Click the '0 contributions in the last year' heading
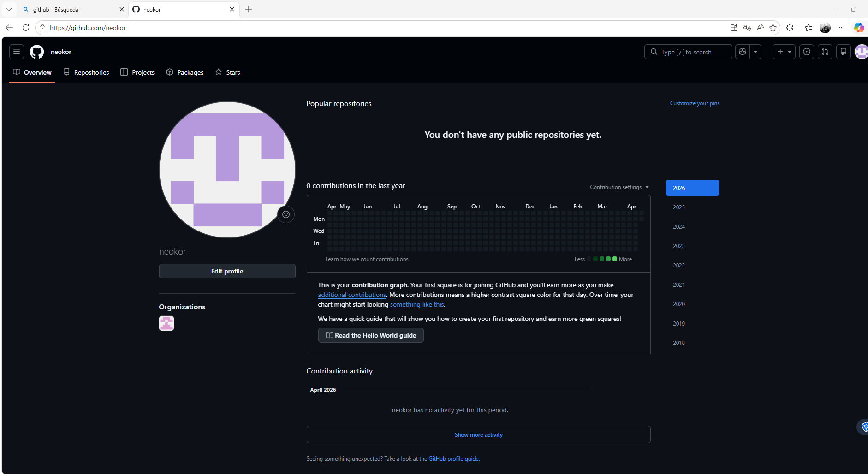The height and width of the screenshot is (474, 868). pyautogui.click(x=356, y=185)
